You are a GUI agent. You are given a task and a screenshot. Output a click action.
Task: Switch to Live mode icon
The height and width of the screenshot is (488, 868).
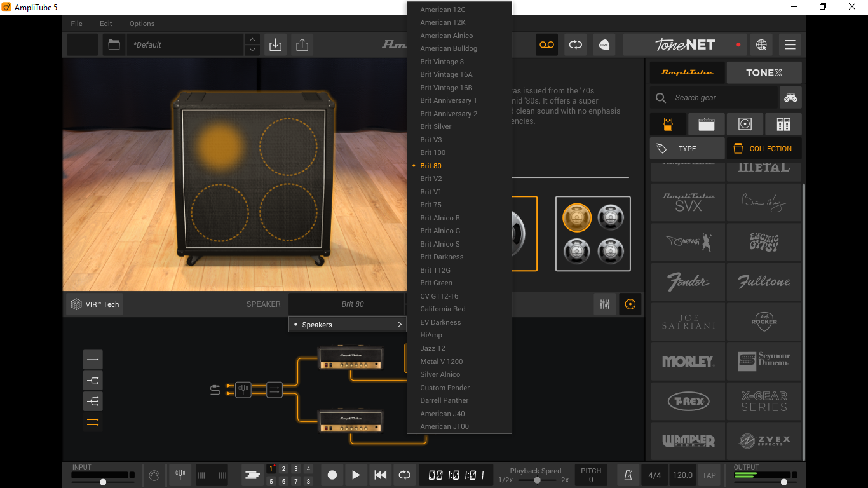(604, 44)
